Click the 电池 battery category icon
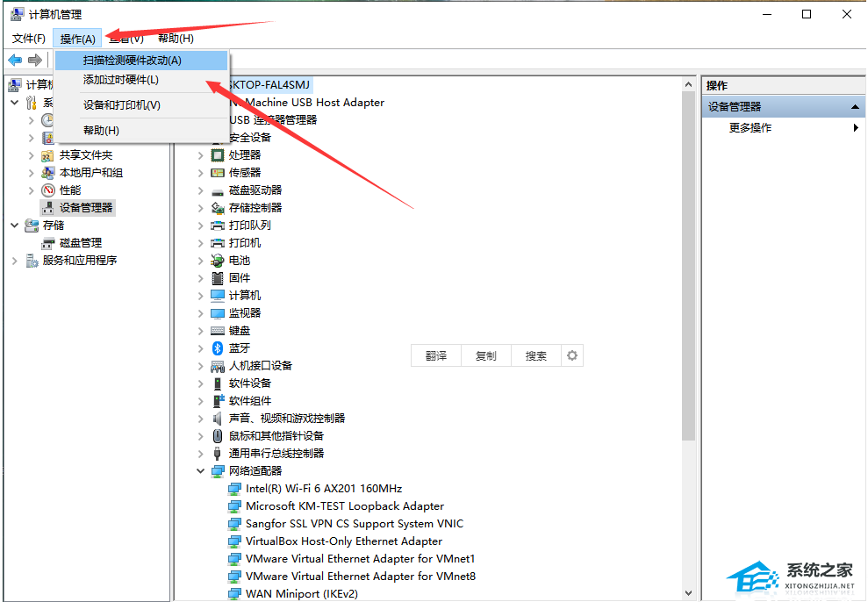Screen dimensions: 868x602 pyautogui.click(x=218, y=261)
